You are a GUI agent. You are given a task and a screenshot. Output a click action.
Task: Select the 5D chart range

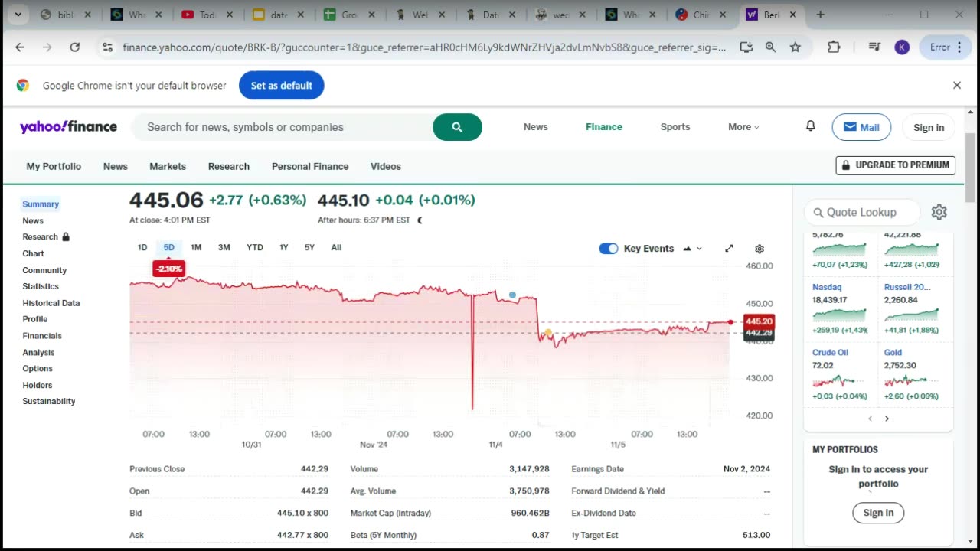pyautogui.click(x=169, y=247)
